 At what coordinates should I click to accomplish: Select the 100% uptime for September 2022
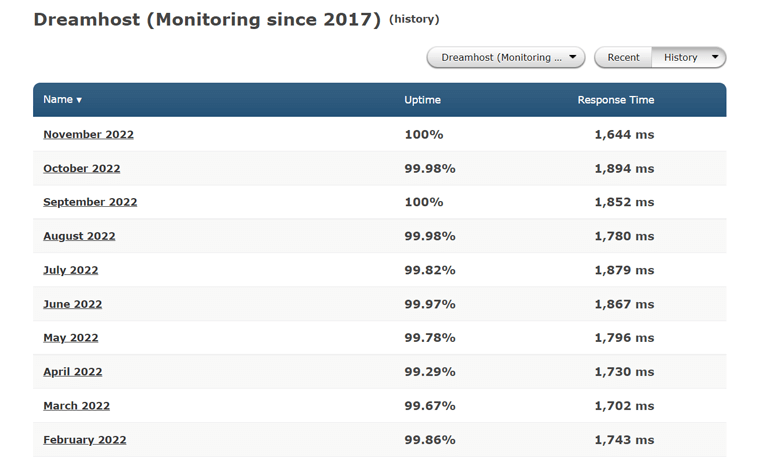click(x=424, y=202)
